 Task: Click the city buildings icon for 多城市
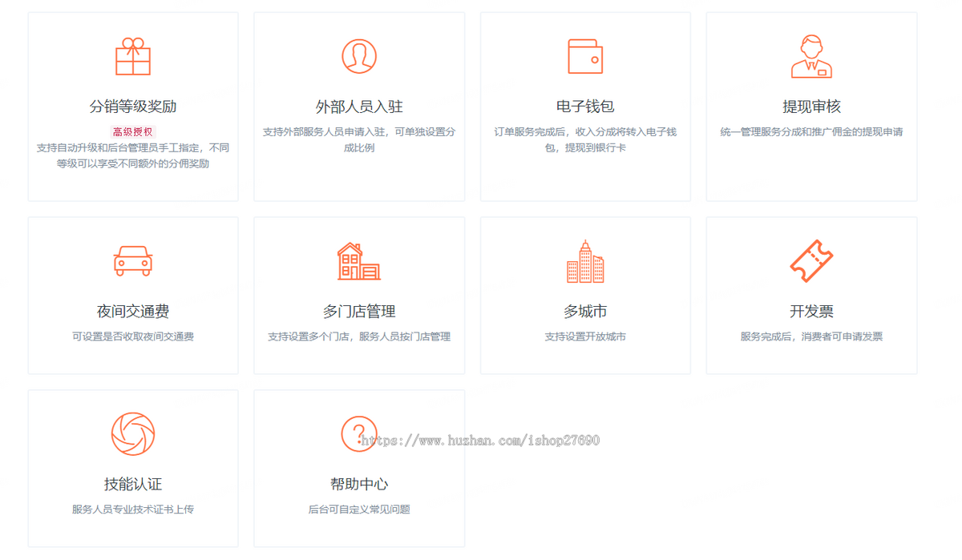tap(585, 261)
